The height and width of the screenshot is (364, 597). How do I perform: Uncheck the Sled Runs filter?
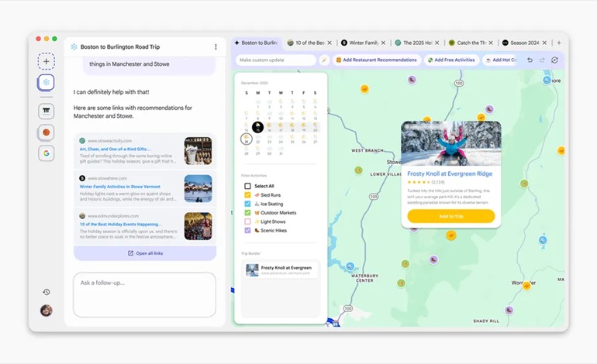point(248,195)
